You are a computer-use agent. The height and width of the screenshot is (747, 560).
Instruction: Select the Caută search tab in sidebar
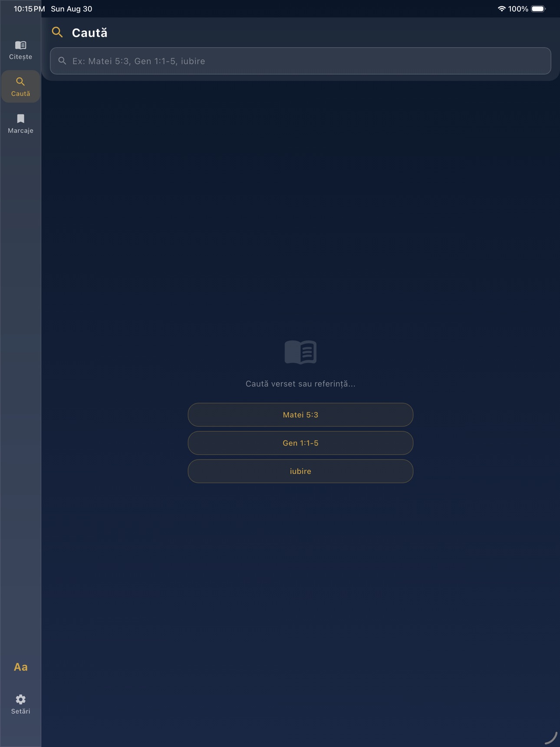(x=20, y=87)
